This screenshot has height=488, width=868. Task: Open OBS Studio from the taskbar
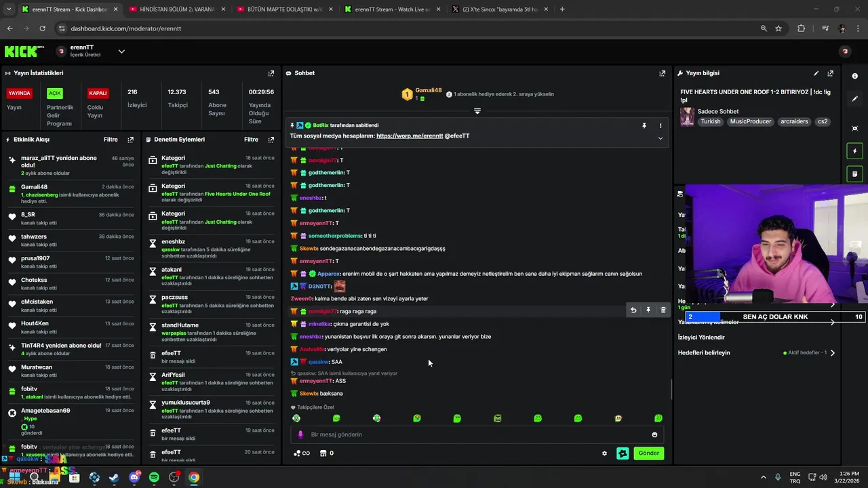click(x=174, y=477)
